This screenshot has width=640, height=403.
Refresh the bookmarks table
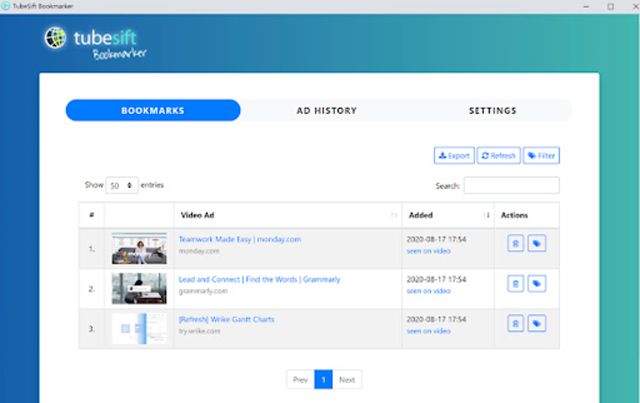[499, 156]
